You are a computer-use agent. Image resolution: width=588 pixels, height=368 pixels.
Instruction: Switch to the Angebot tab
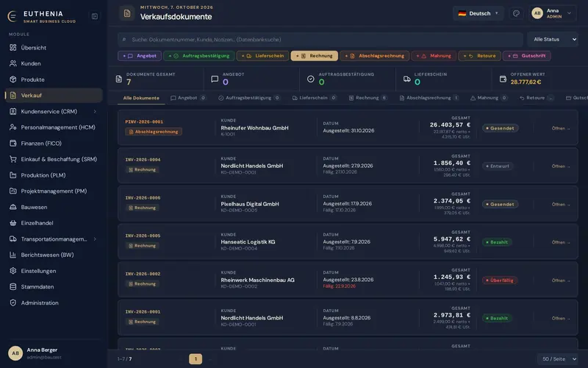point(188,98)
